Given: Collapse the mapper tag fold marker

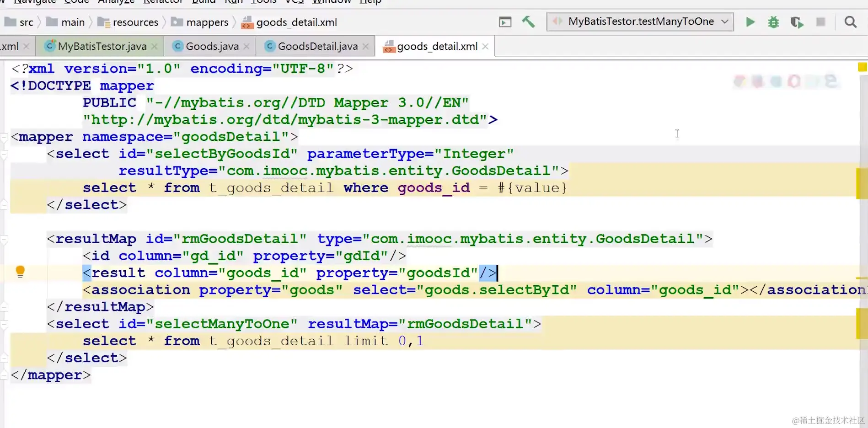Looking at the screenshot, I should click(4, 137).
